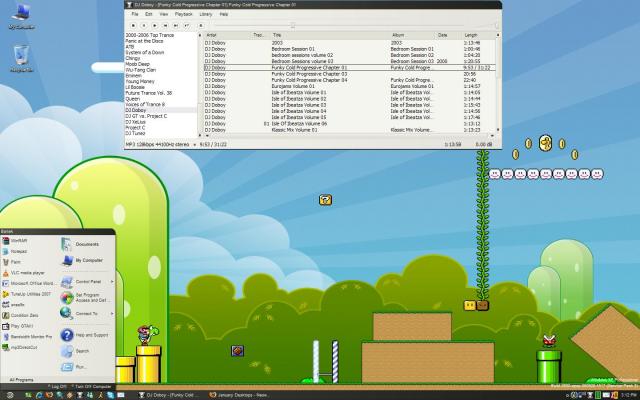640x400 pixels.
Task: Select the 'DJ Tunez' playlist
Action: [135, 133]
